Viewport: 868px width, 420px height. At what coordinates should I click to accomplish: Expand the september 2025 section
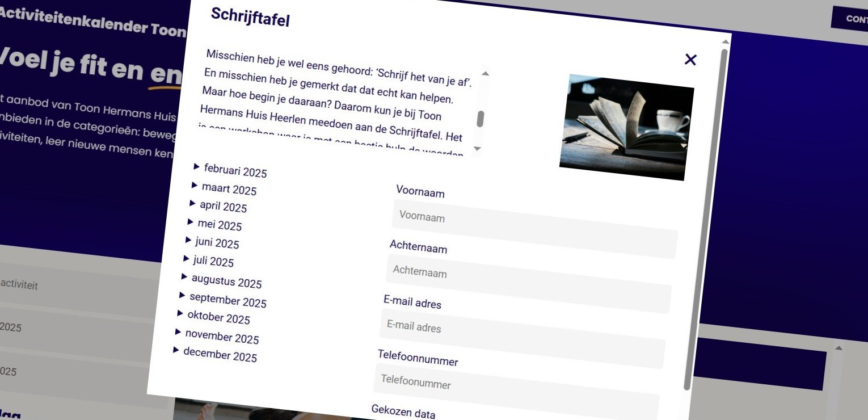(x=222, y=299)
